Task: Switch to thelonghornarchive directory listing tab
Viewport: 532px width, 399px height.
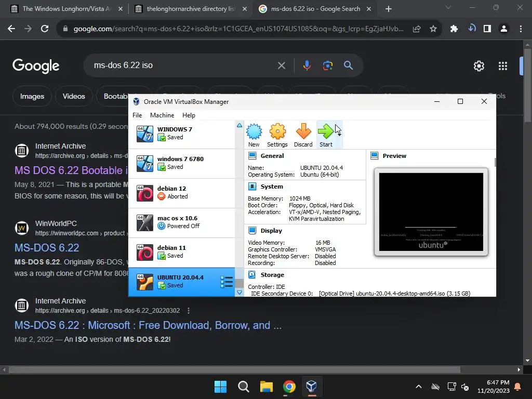Action: coord(191,9)
